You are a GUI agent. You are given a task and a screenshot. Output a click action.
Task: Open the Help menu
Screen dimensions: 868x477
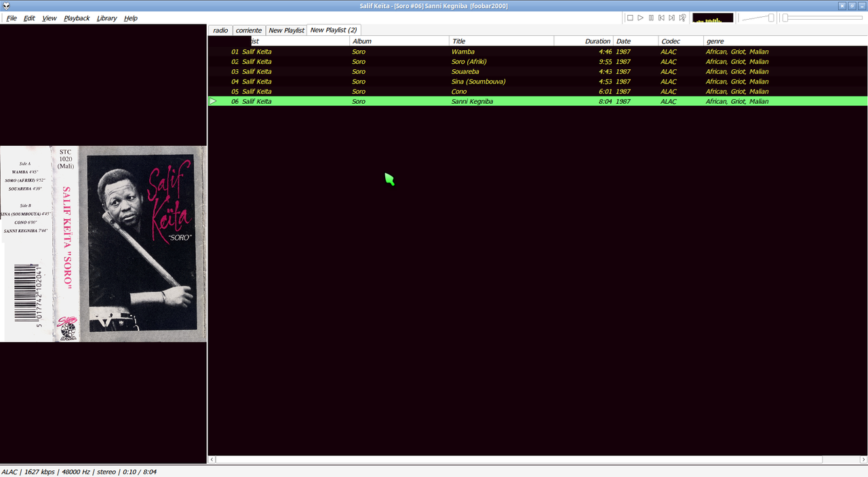tap(131, 18)
